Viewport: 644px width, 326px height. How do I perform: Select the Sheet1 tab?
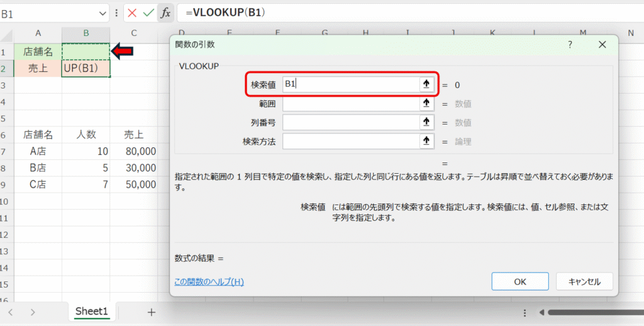pos(92,312)
